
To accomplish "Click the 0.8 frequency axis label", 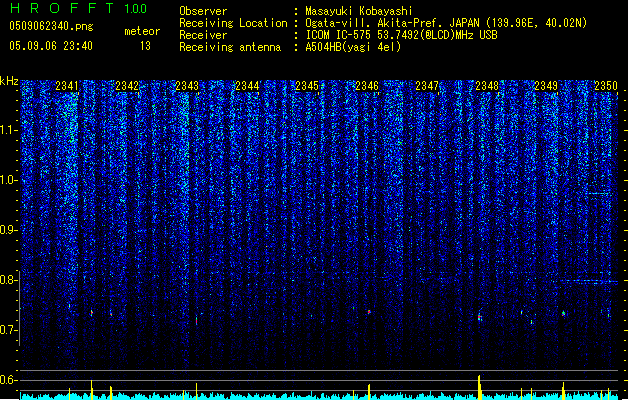I will tap(9, 280).
